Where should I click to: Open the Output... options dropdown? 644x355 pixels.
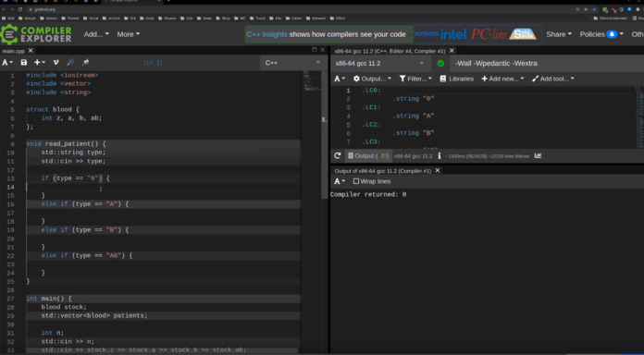click(x=373, y=79)
